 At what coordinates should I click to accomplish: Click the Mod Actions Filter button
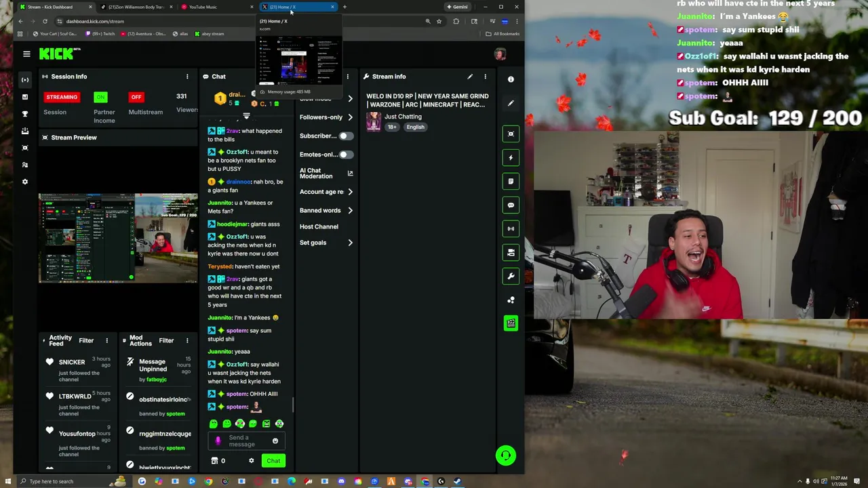166,340
